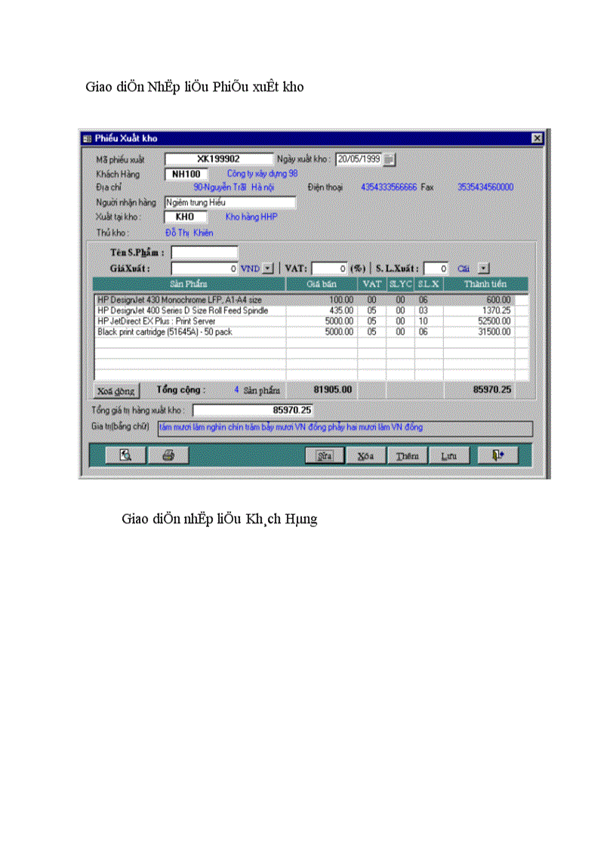616x848 pixels.
Task: Select the Black print cartridge row
Action: point(189,331)
